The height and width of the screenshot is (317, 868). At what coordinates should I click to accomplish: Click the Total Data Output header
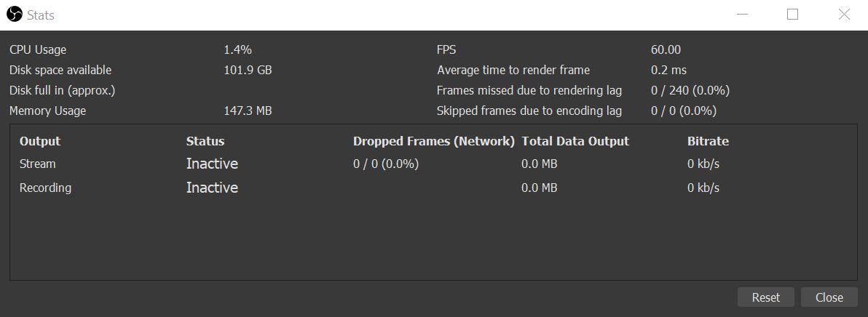coord(575,141)
